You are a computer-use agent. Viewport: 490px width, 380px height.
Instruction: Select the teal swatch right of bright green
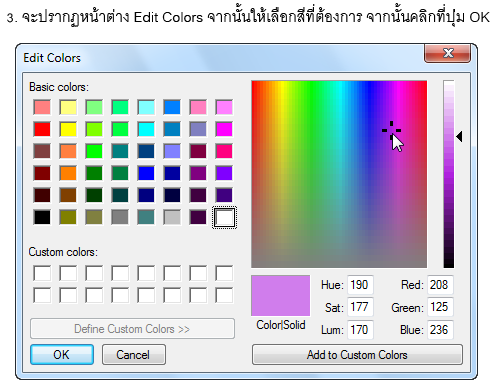click(120, 151)
